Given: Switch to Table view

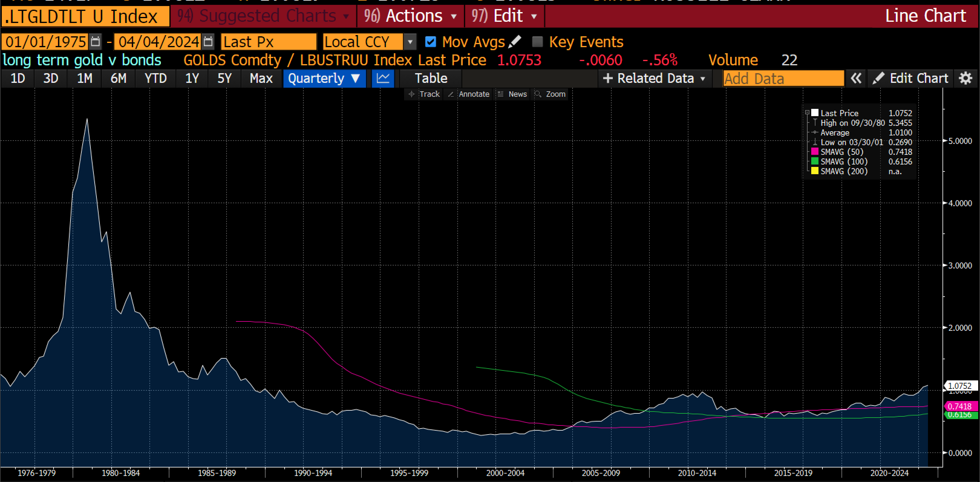Looking at the screenshot, I should (x=431, y=78).
